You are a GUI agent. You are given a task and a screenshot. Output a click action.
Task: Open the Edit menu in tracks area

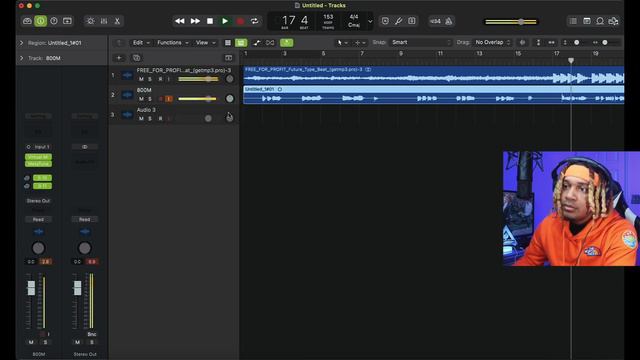coord(141,42)
